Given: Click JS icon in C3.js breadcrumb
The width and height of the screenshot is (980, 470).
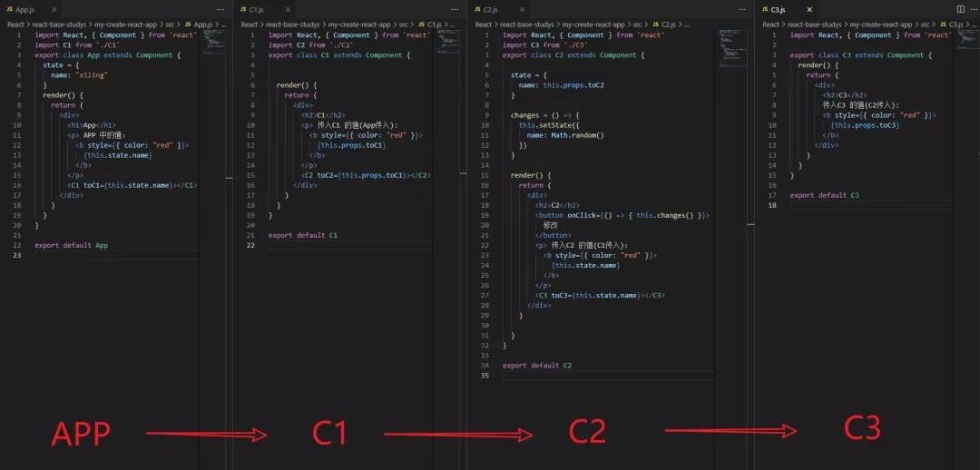Looking at the screenshot, I should (x=943, y=24).
